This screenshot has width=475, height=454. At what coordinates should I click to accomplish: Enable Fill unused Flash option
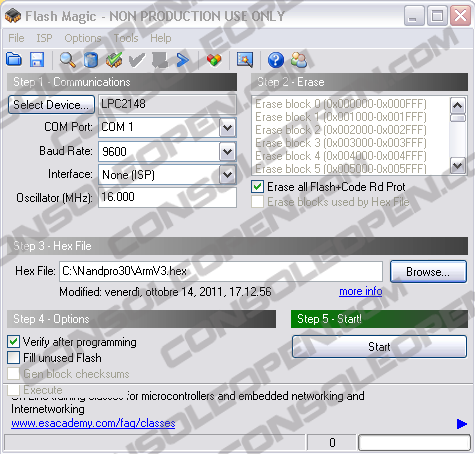[x=13, y=358]
